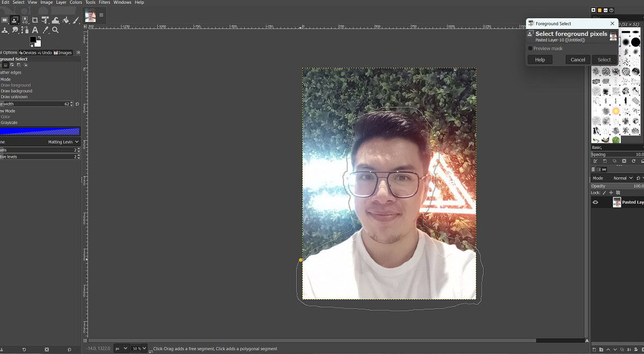
Task: Click the black foreground color swatch
Action: [33, 40]
